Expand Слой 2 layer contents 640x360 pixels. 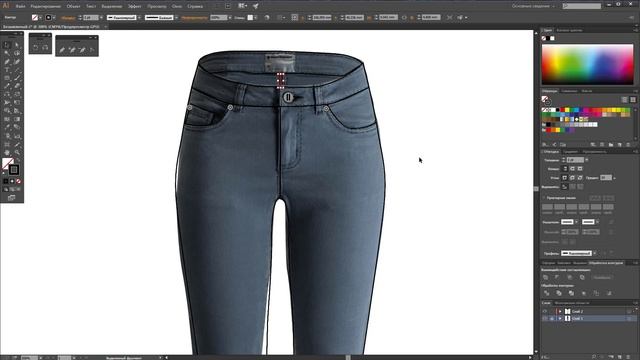560,311
